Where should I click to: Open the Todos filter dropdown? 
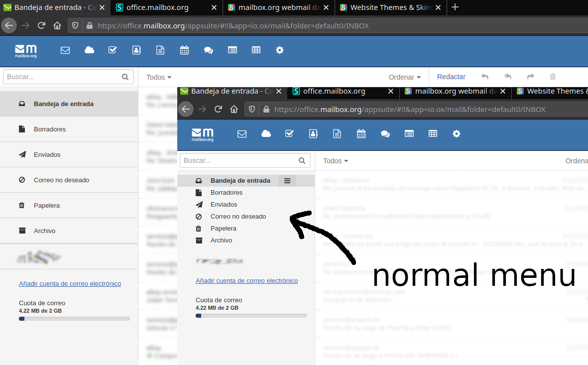tap(158, 77)
